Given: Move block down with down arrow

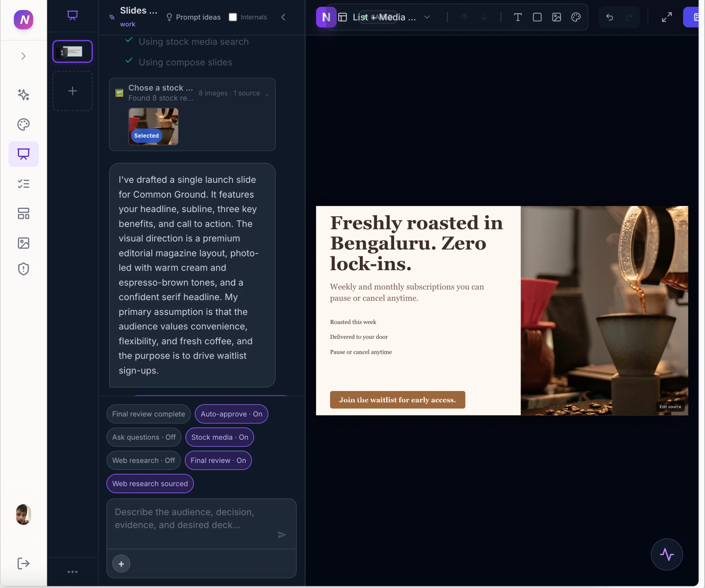Looking at the screenshot, I should click(484, 17).
